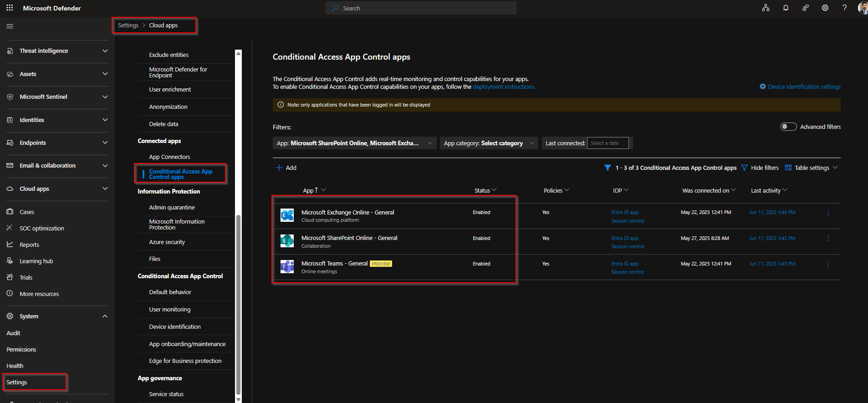The width and height of the screenshot is (868, 403).
Task: Click the notifications bell icon
Action: tap(786, 8)
